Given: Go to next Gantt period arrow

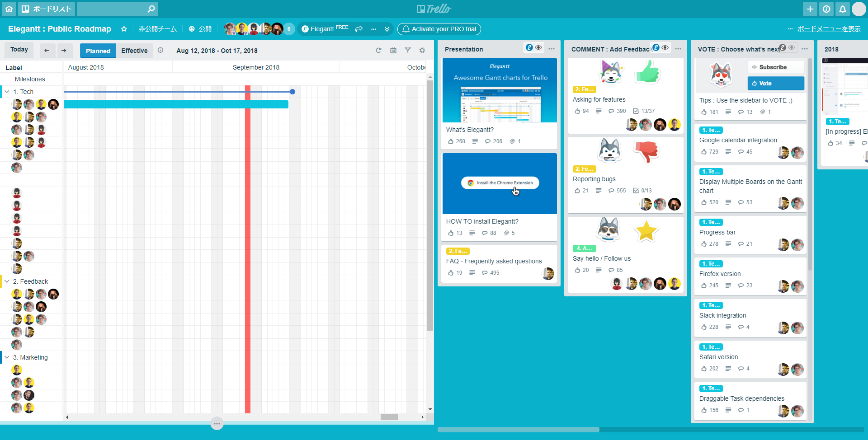Looking at the screenshot, I should (64, 51).
